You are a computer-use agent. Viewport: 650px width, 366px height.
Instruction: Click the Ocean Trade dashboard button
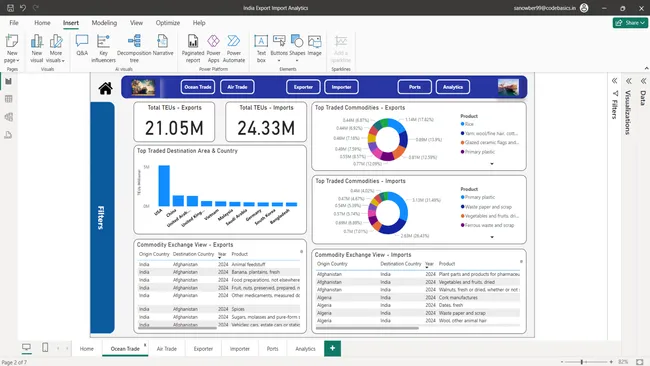pos(198,87)
